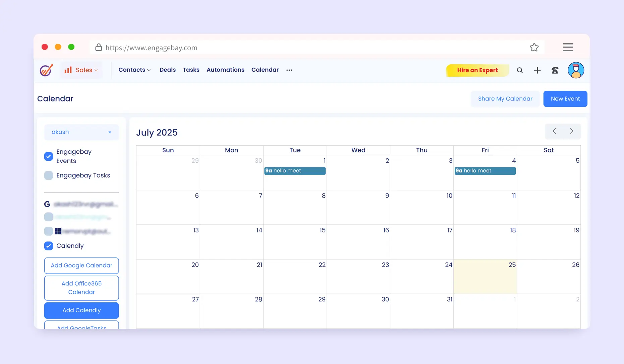Image resolution: width=624 pixels, height=364 pixels.
Task: Go to next month arrow
Action: [572, 131]
